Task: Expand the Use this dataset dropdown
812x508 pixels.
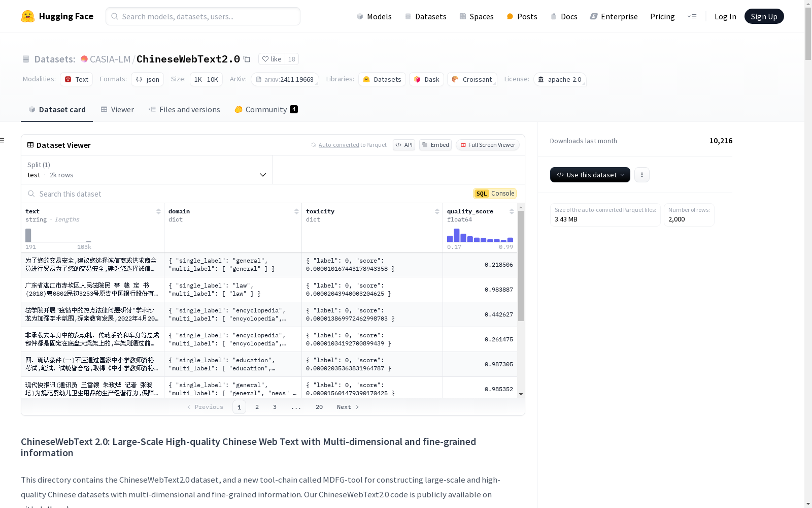Action: click(590, 175)
